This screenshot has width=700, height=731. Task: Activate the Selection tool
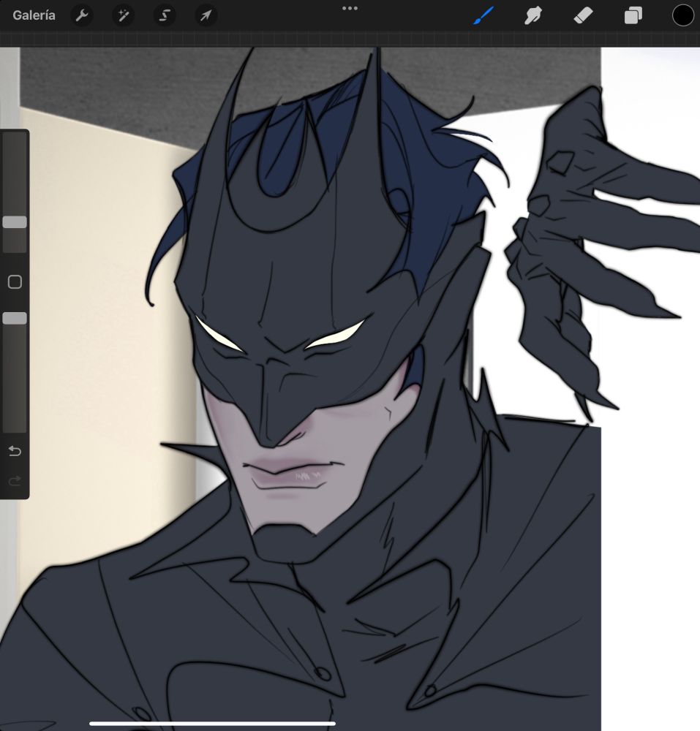pyautogui.click(x=164, y=15)
